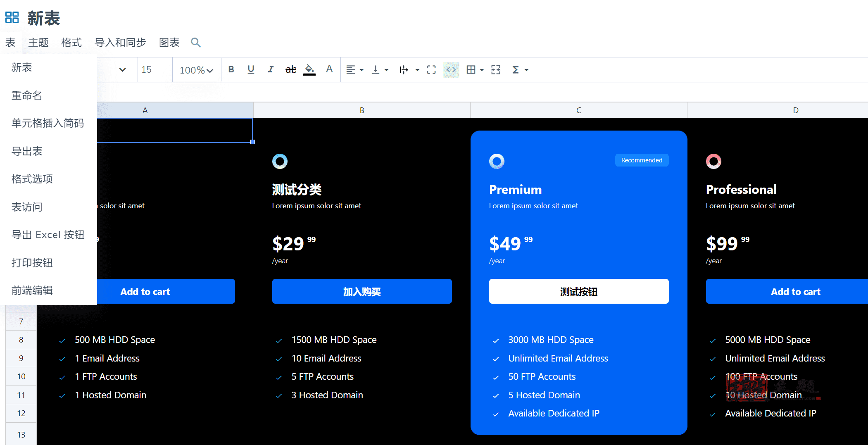Click the Recommended badge
Image resolution: width=868 pixels, height=445 pixels.
tap(642, 160)
